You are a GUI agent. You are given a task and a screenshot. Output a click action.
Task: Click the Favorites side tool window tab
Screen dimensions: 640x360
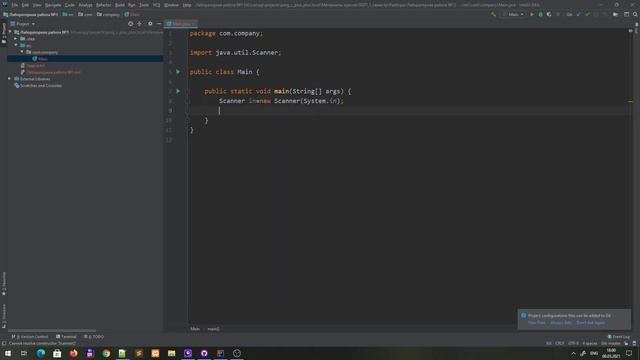4,284
